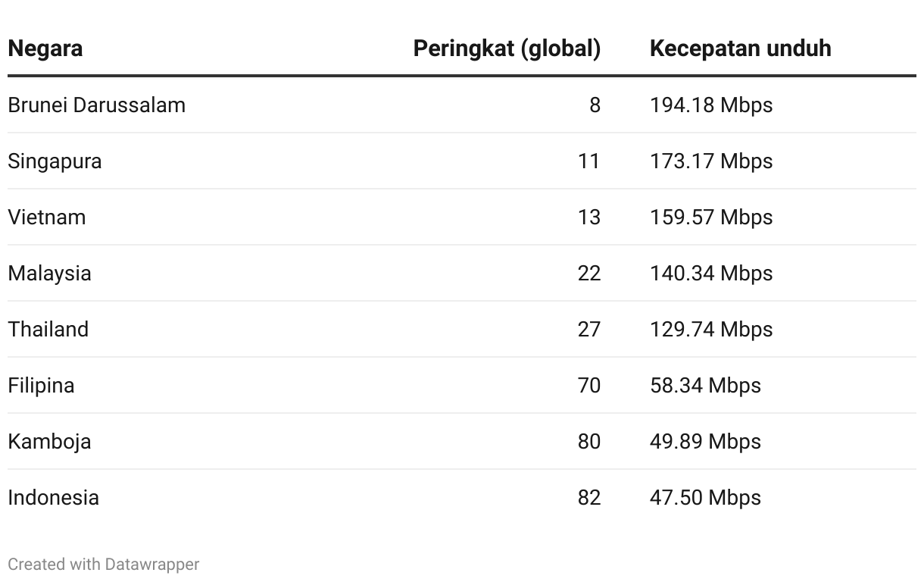Click the Thailand country cell
Viewport: 924px width, 582px height.
pyautogui.click(x=48, y=330)
